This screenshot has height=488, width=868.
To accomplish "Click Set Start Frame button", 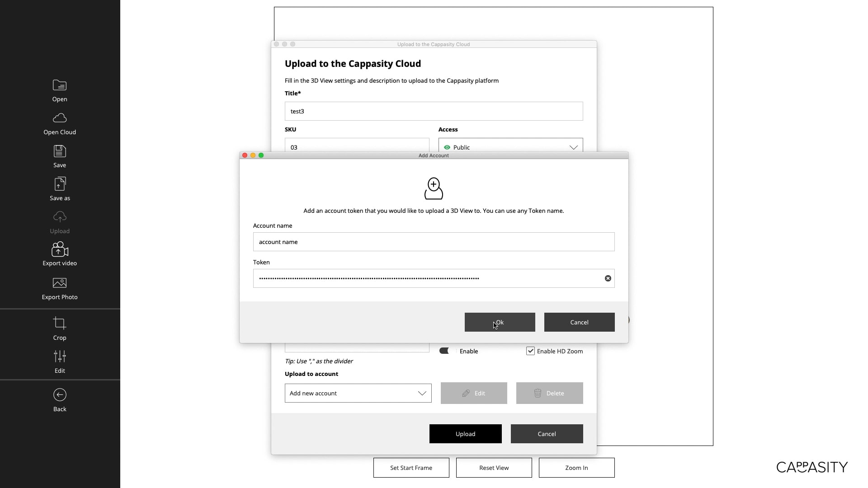I will (x=411, y=468).
